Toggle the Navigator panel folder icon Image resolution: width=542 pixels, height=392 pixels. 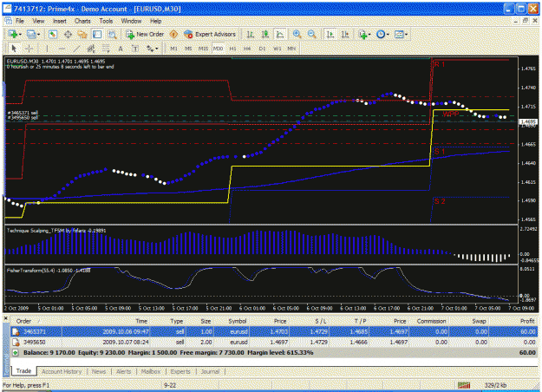coord(82,34)
